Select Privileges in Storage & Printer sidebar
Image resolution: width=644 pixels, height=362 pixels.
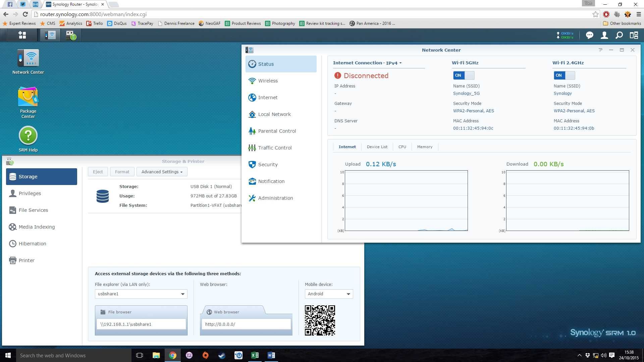42,193
